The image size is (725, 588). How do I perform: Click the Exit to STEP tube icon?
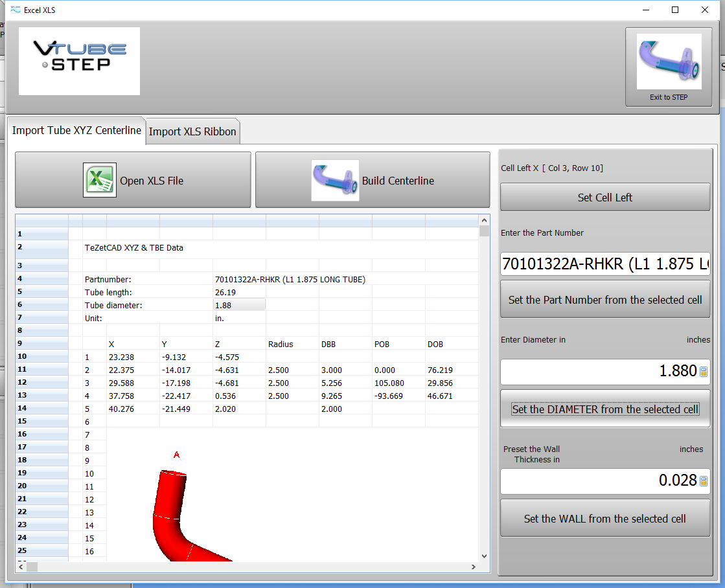(669, 62)
